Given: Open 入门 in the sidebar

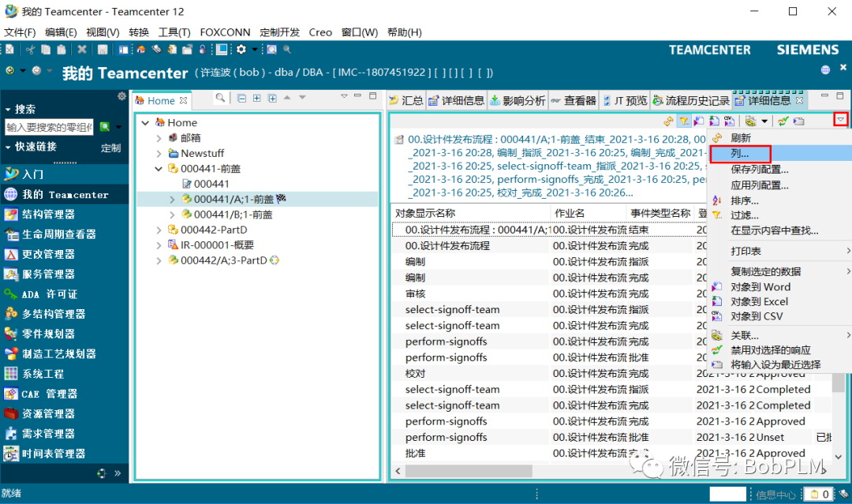Looking at the screenshot, I should tap(65, 174).
